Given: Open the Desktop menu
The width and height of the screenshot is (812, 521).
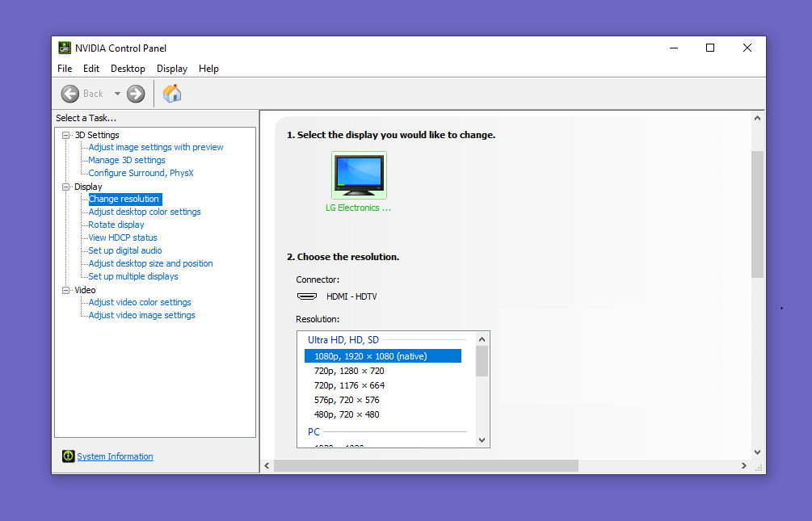Looking at the screenshot, I should [128, 69].
